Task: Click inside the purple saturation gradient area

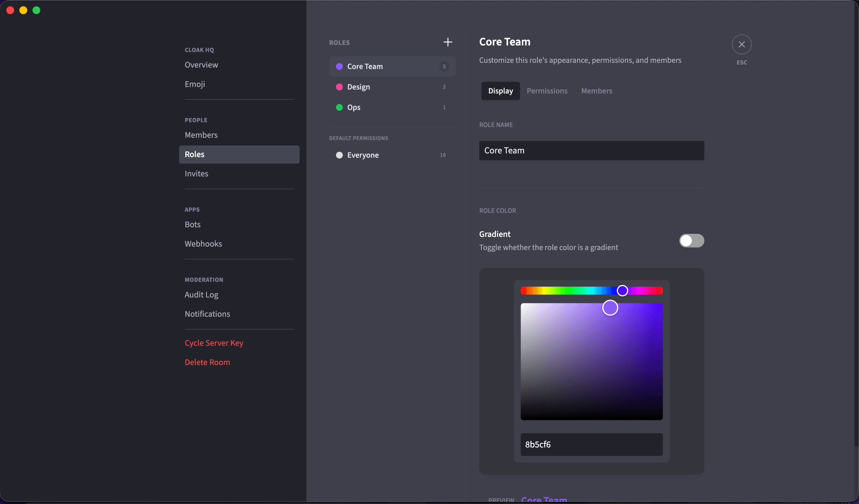Action: click(x=592, y=362)
